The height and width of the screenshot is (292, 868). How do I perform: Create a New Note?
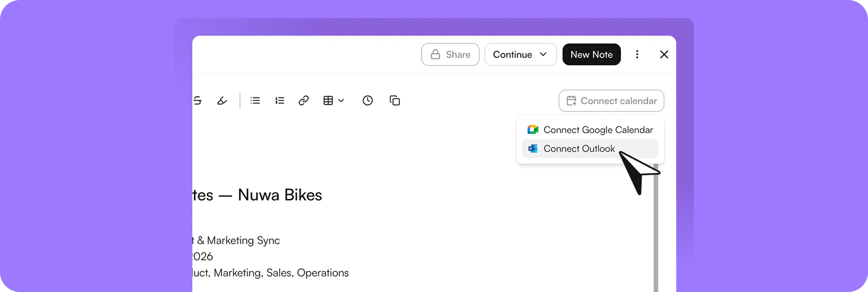click(592, 54)
